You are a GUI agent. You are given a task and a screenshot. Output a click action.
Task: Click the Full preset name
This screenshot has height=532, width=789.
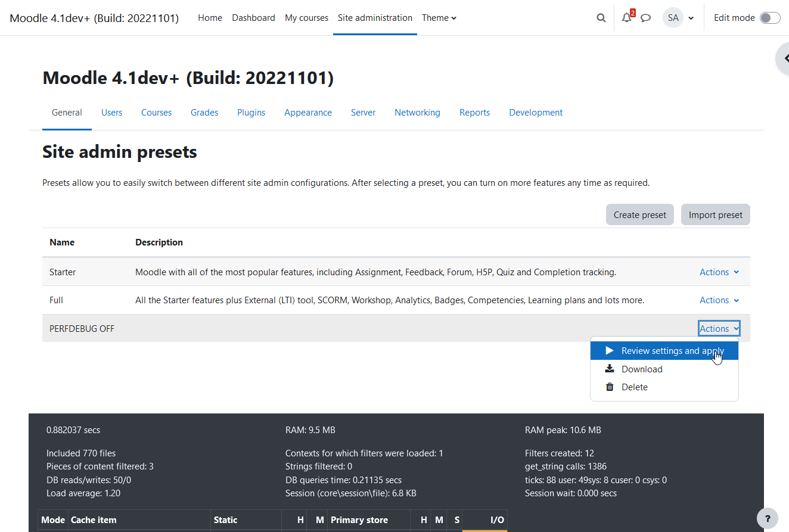click(x=56, y=300)
